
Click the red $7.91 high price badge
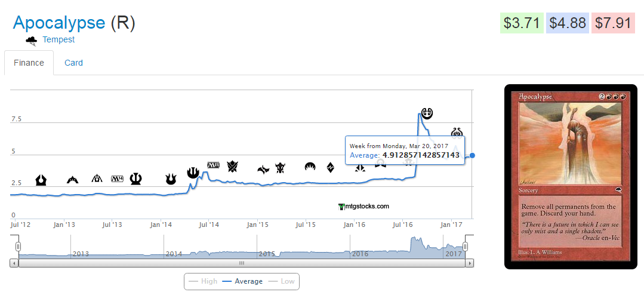613,23
